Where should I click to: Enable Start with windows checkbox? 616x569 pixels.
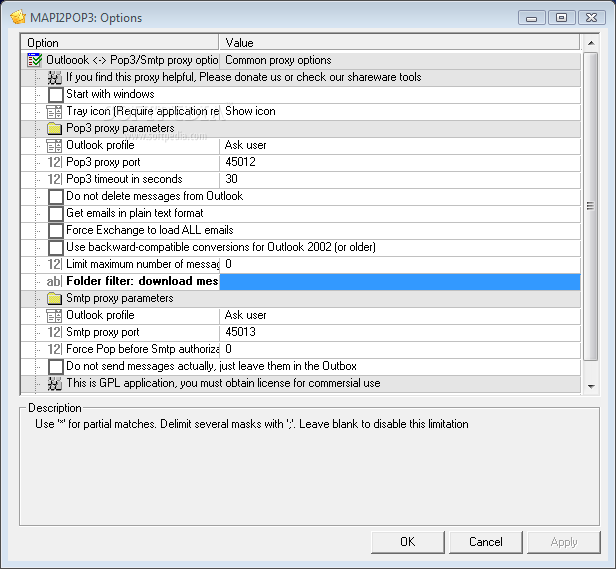(55, 95)
